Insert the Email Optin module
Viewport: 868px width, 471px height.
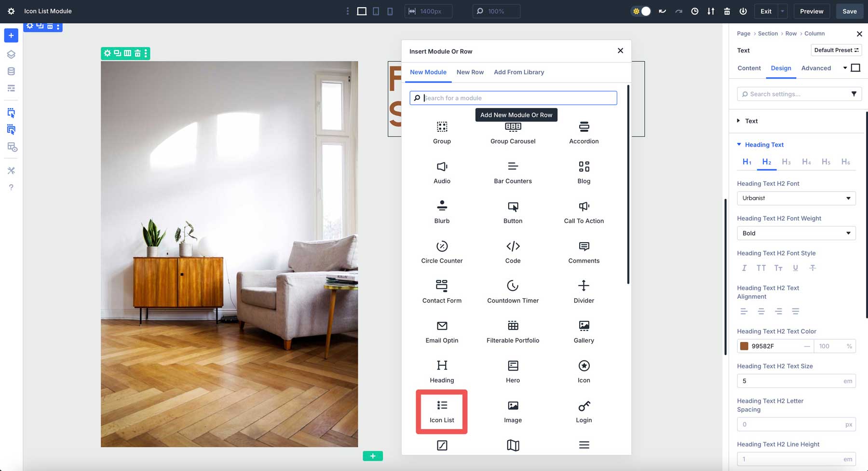click(441, 331)
